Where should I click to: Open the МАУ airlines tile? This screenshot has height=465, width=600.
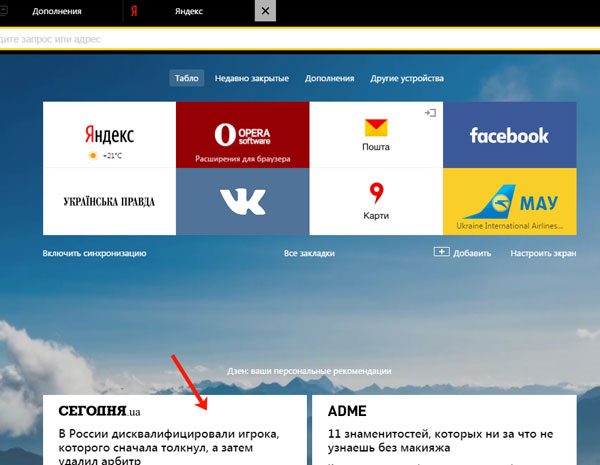point(509,201)
